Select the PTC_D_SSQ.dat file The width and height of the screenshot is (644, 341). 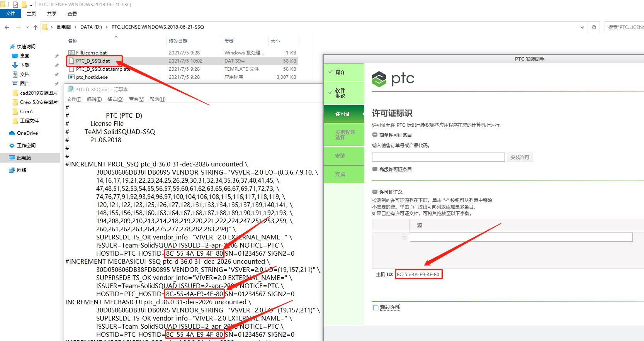click(x=93, y=61)
